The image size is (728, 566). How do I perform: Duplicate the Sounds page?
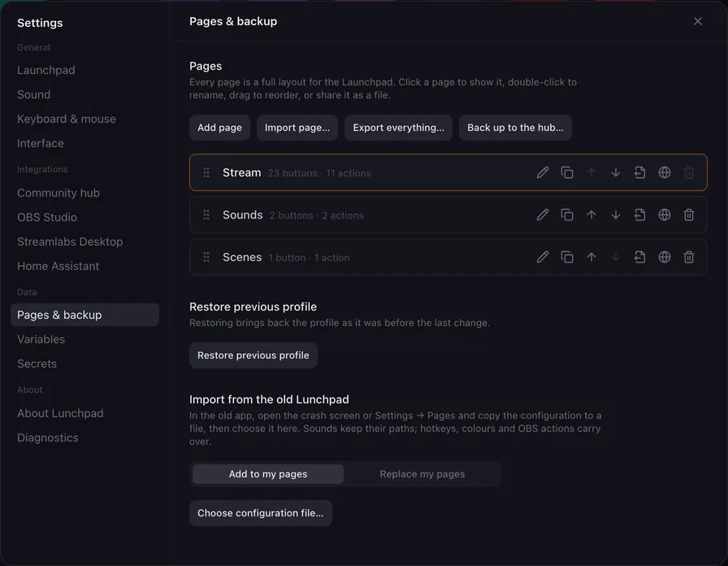567,215
